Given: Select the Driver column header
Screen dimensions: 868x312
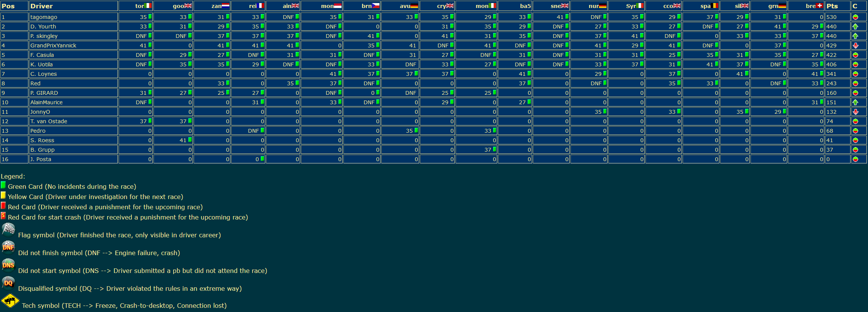Looking at the screenshot, I should 42,6.
